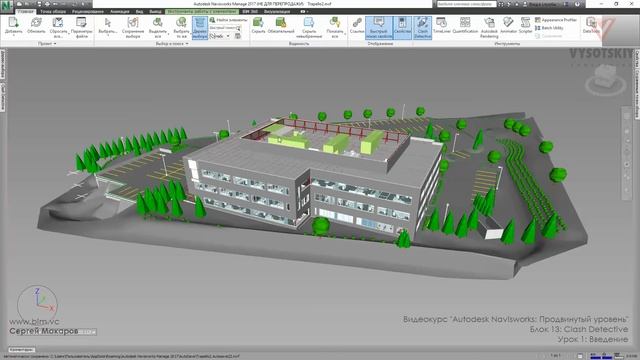Click the Добавить (Append) file icon

[13, 22]
